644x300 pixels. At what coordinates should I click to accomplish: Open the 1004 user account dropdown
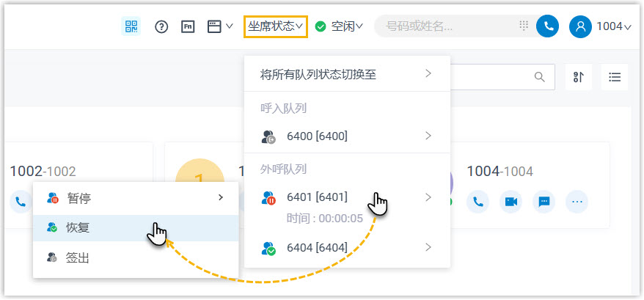click(x=601, y=26)
